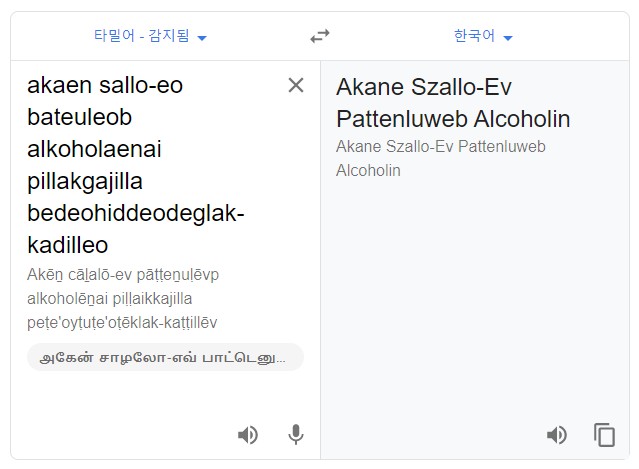Listen to source text pronunciation
This screenshot has width=639, height=469.
pyautogui.click(x=248, y=435)
